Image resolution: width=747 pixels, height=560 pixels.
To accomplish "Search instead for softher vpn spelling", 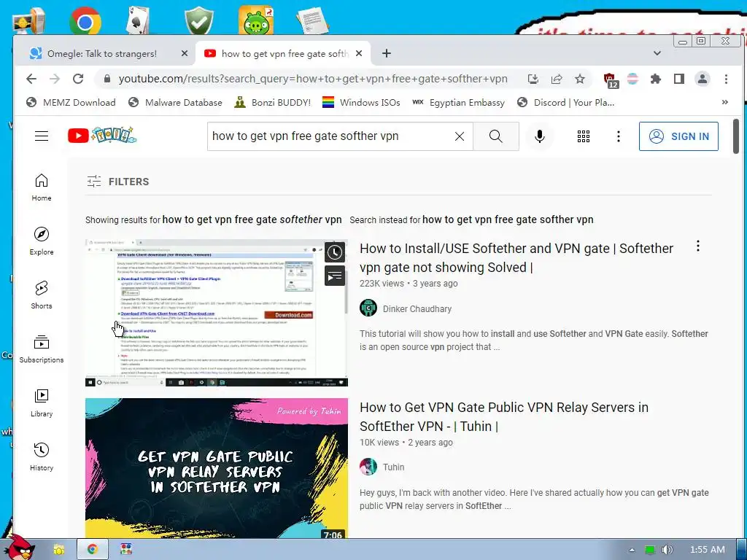I will [508, 219].
